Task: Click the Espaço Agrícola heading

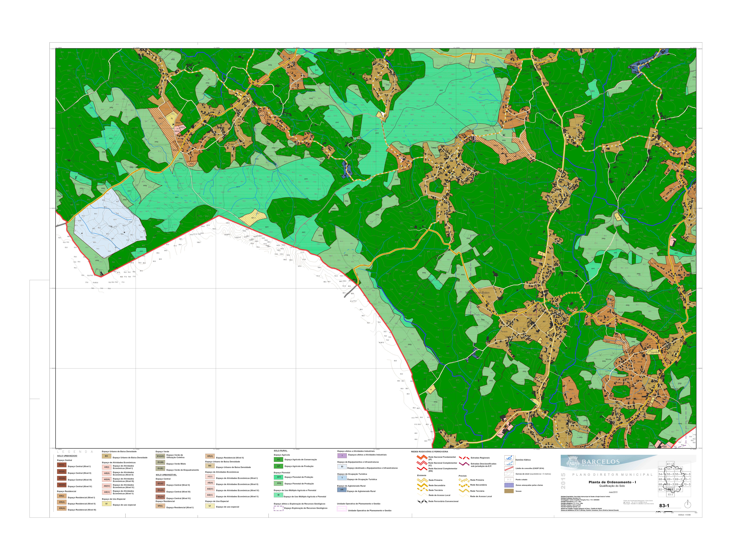Action: click(x=282, y=455)
